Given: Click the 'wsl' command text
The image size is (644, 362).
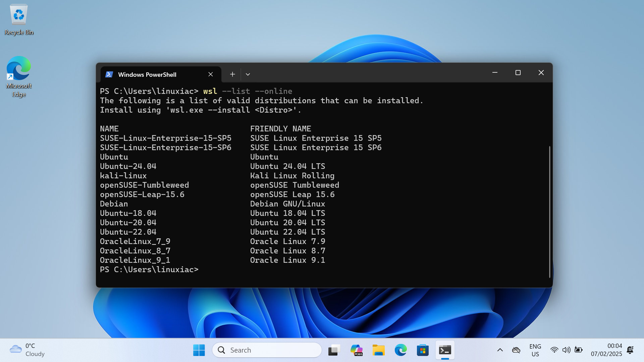Looking at the screenshot, I should [210, 91].
